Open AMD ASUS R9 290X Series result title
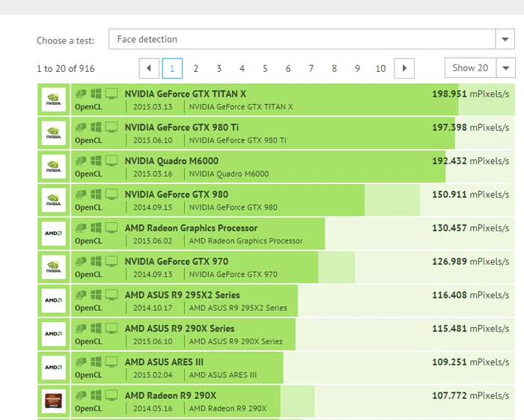Image resolution: width=524 pixels, height=420 pixels. point(180,329)
